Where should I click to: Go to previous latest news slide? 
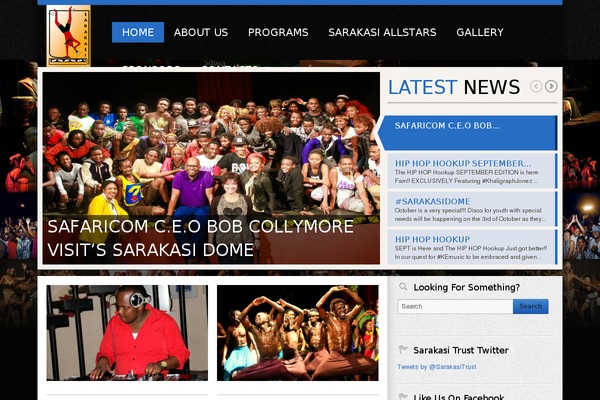pyautogui.click(x=536, y=87)
